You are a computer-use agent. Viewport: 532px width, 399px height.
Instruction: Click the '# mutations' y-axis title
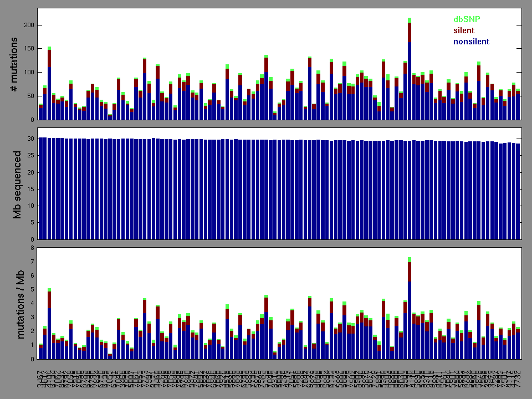[x=17, y=64]
